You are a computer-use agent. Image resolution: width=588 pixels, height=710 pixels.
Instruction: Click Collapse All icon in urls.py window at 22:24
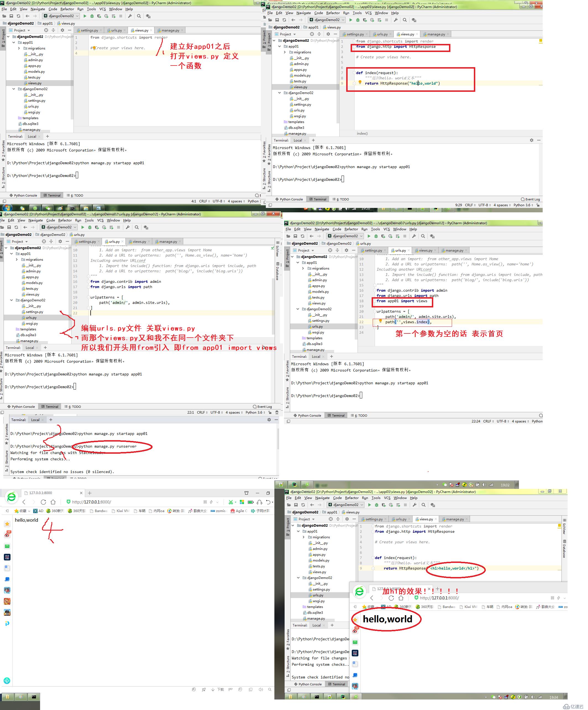(337, 250)
